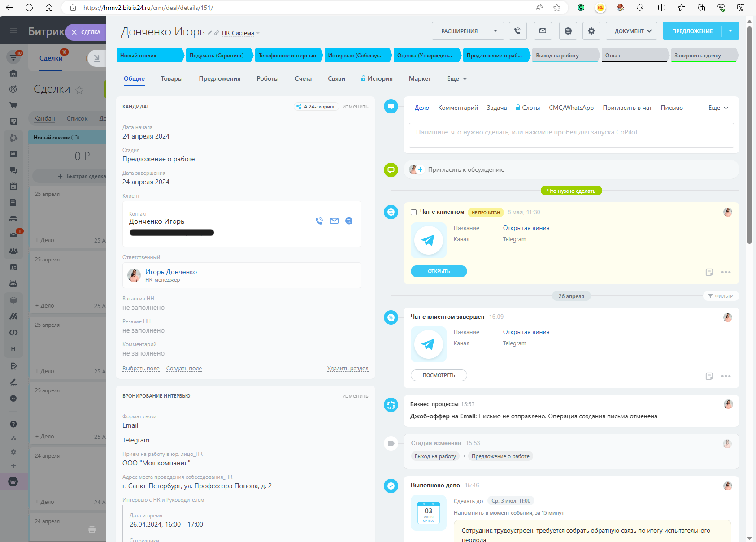This screenshot has height=542, width=756.
Task: Click the chat icon in contact card
Action: [x=349, y=221]
